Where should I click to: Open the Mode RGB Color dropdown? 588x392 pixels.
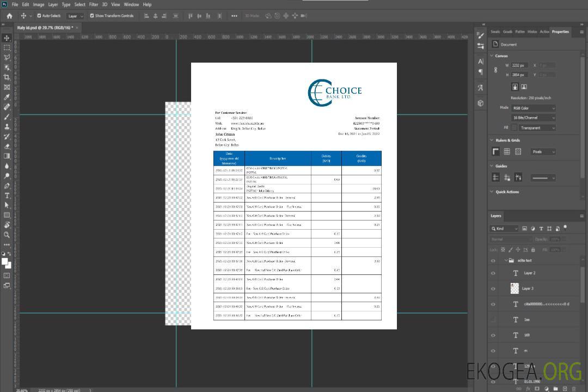(x=534, y=108)
